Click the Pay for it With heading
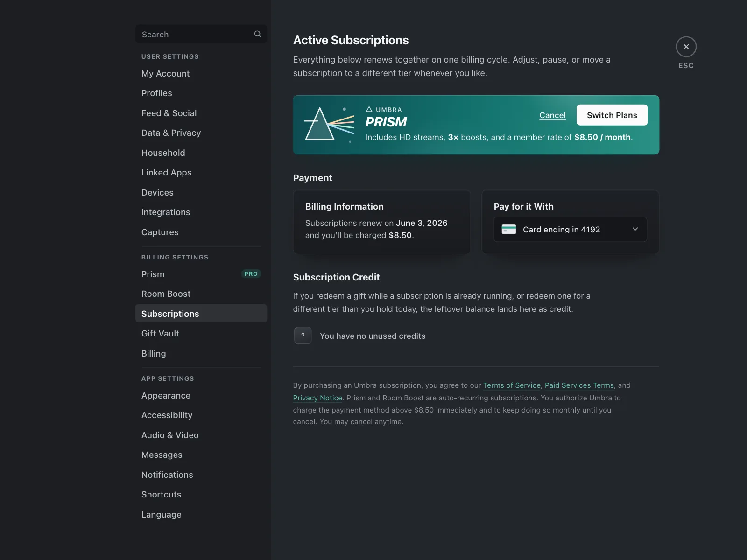Image resolution: width=747 pixels, height=560 pixels. (x=523, y=207)
